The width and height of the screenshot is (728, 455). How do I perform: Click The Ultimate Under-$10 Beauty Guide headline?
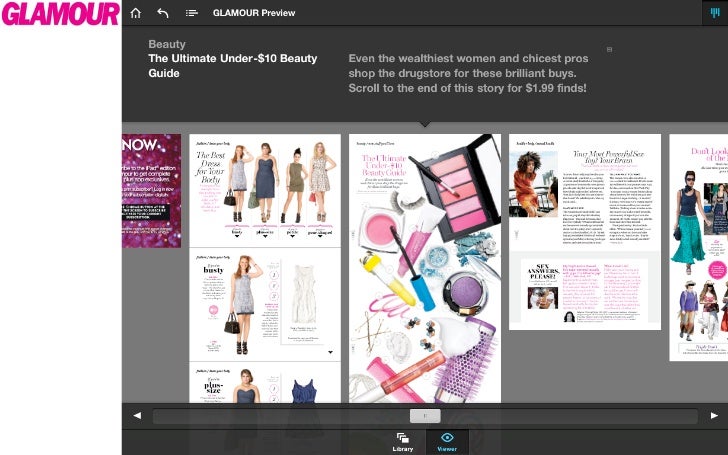pyautogui.click(x=233, y=65)
